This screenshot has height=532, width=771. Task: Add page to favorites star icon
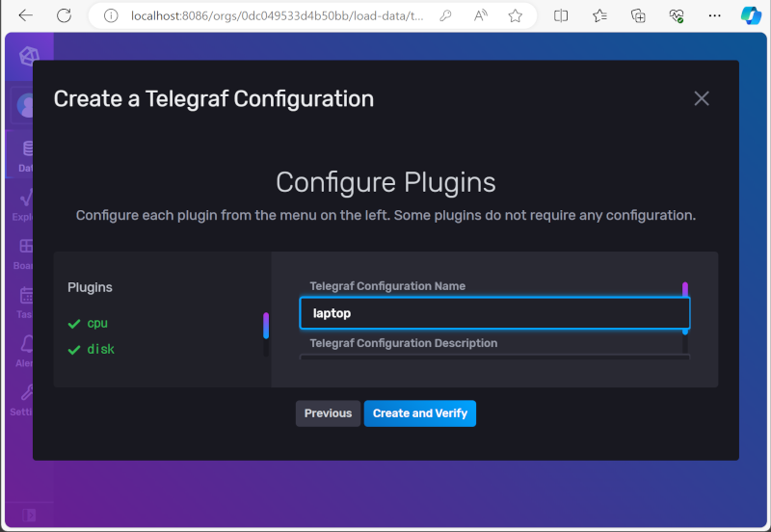click(516, 16)
